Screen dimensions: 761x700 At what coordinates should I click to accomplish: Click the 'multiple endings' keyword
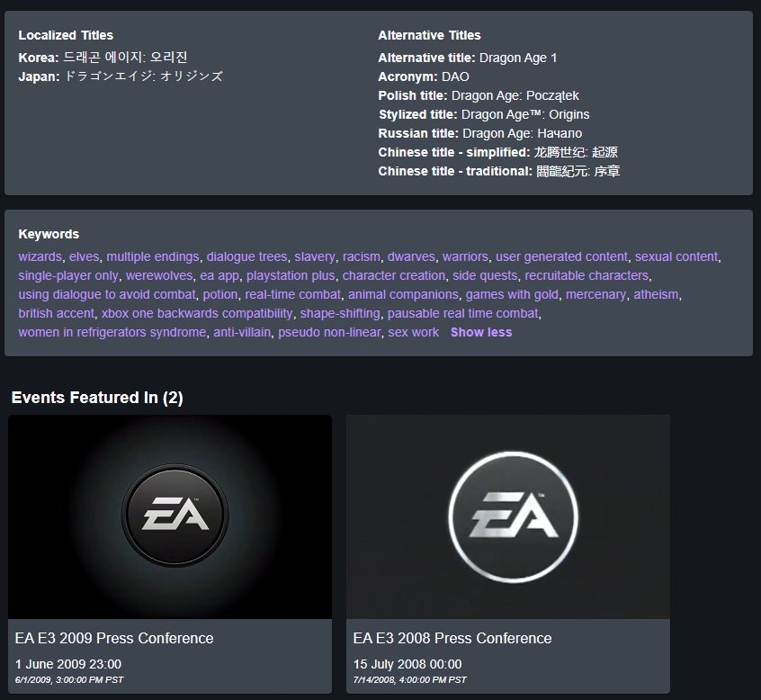pos(153,256)
